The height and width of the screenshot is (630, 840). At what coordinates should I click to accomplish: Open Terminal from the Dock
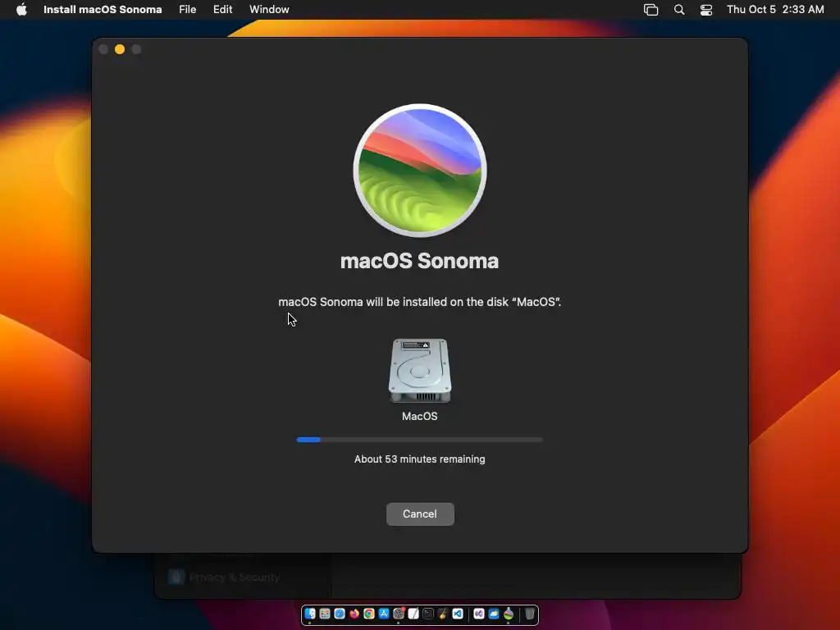428,614
